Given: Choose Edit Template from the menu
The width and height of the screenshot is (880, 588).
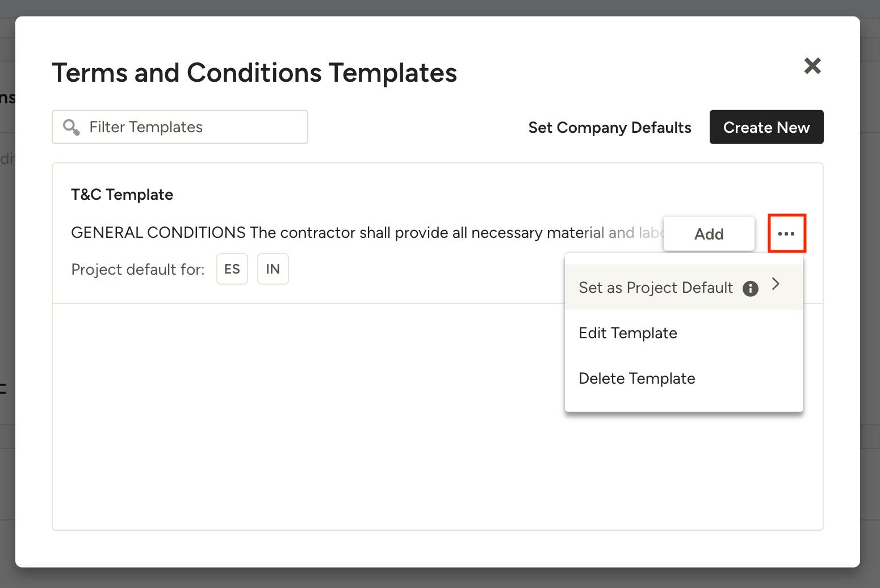Looking at the screenshot, I should coord(628,333).
